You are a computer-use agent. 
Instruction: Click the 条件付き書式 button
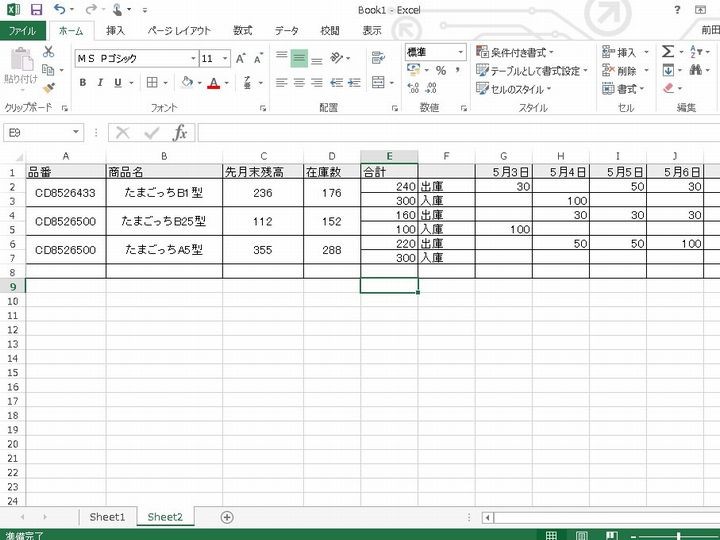[x=516, y=52]
